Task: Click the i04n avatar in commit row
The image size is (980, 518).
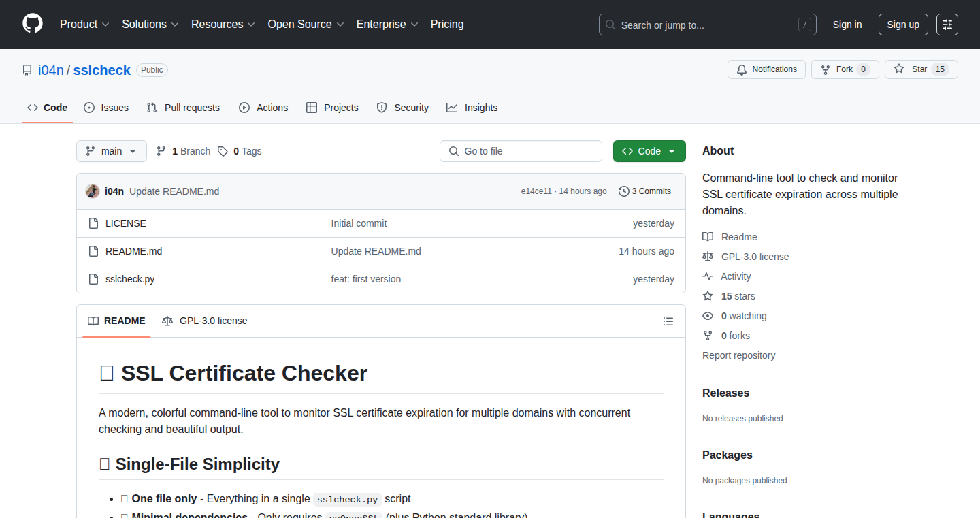Action: (x=93, y=191)
